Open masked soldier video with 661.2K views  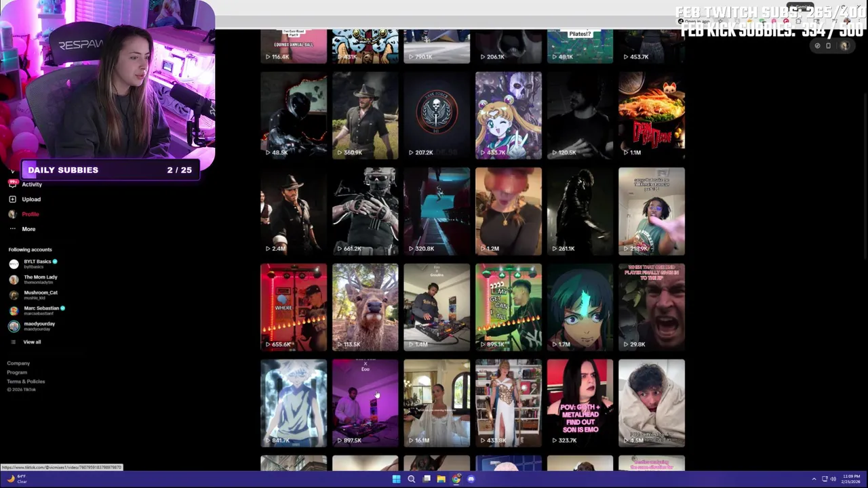(365, 211)
